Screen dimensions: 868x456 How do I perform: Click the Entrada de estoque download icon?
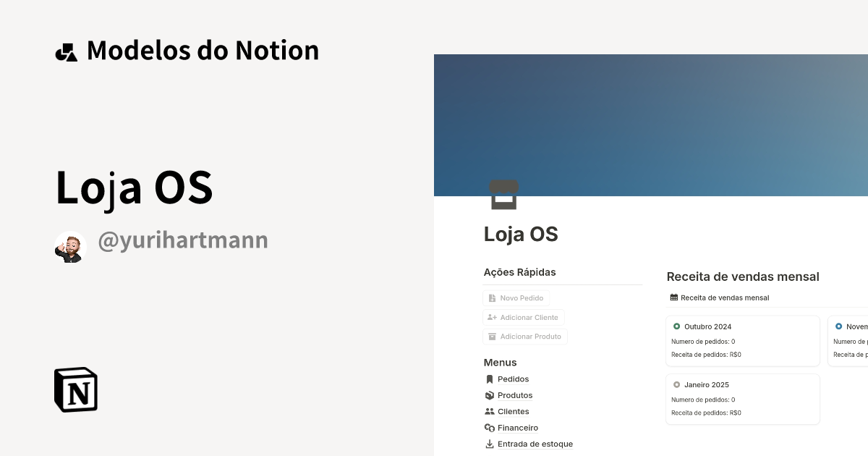click(490, 444)
